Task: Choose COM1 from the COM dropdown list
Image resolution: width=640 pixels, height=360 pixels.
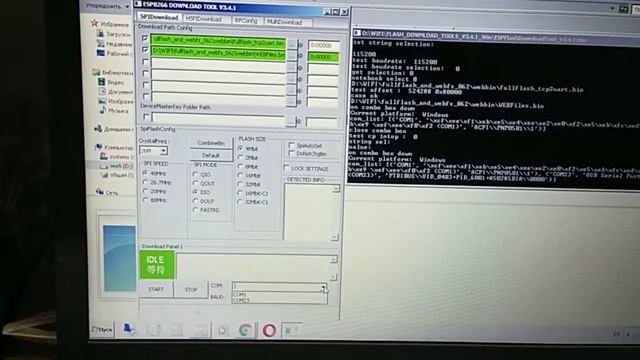Action: click(x=279, y=294)
